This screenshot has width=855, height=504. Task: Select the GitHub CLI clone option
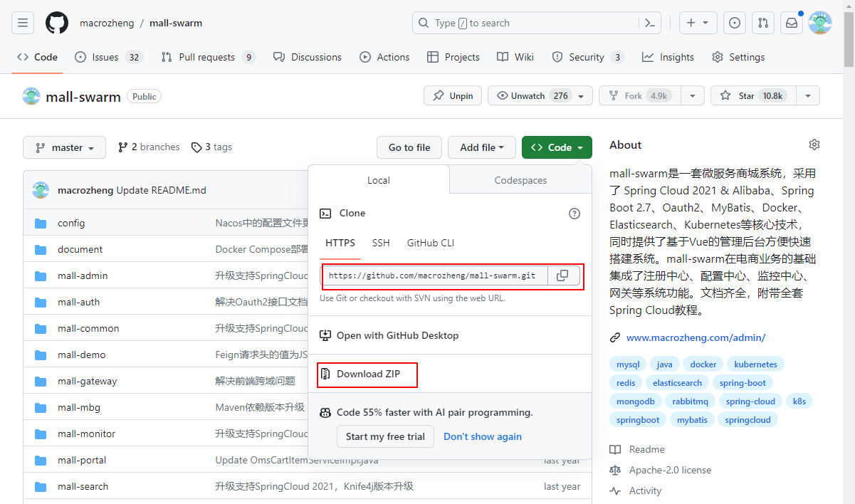click(431, 243)
